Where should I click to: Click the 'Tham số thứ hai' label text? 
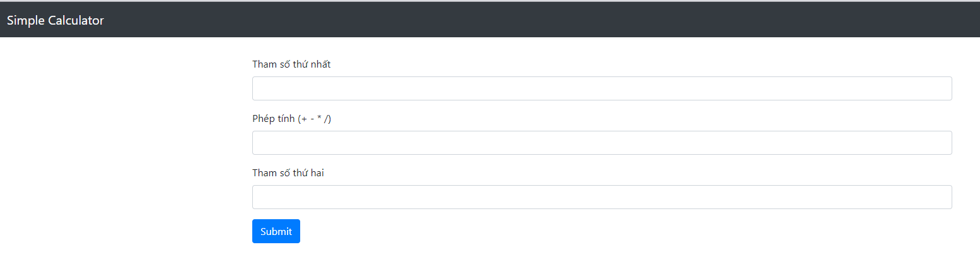pyautogui.click(x=288, y=173)
